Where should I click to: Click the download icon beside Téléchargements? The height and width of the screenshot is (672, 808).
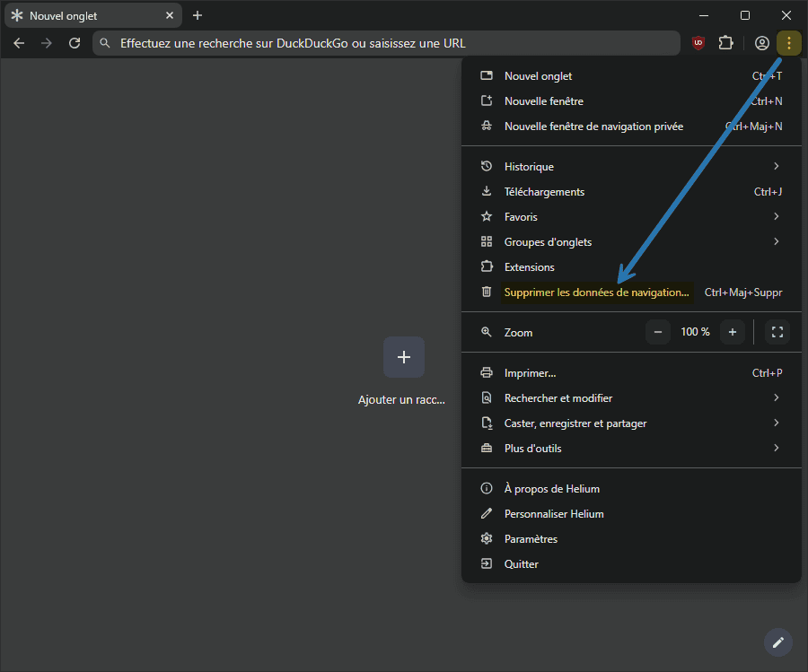click(x=487, y=191)
